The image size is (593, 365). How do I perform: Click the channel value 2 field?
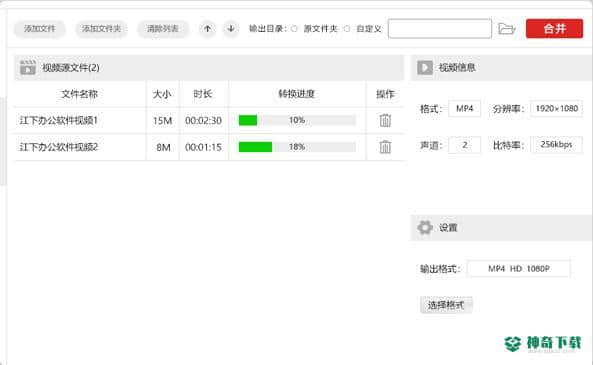click(464, 145)
